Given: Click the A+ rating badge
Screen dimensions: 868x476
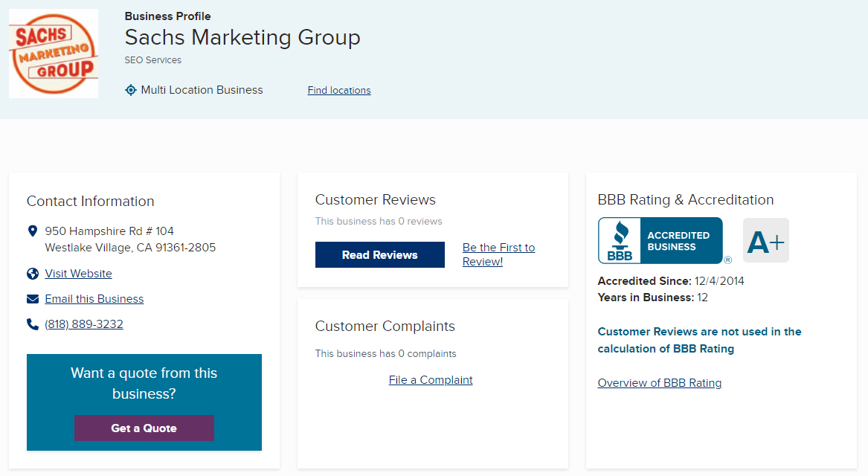Looking at the screenshot, I should coord(766,240).
